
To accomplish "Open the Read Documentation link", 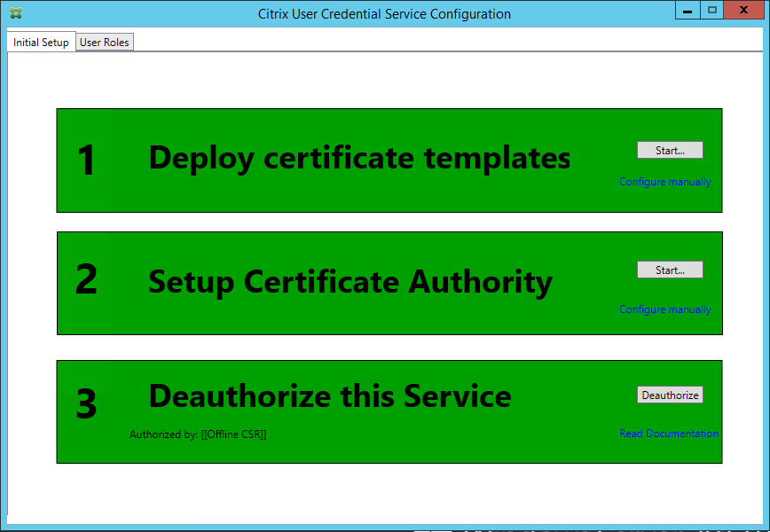I will [668, 434].
